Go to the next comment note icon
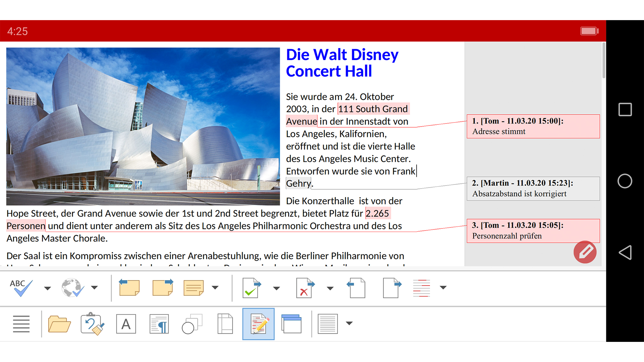644x362 pixels. coord(163,287)
